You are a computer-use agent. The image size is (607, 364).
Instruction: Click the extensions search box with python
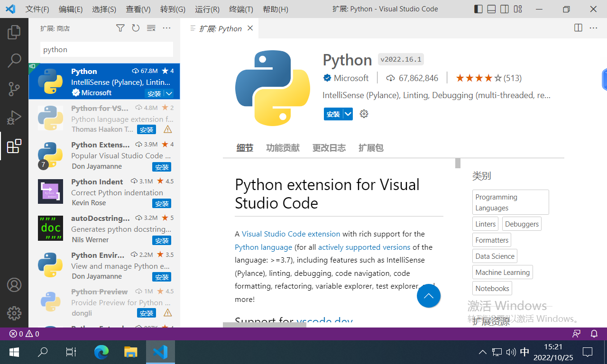(107, 49)
